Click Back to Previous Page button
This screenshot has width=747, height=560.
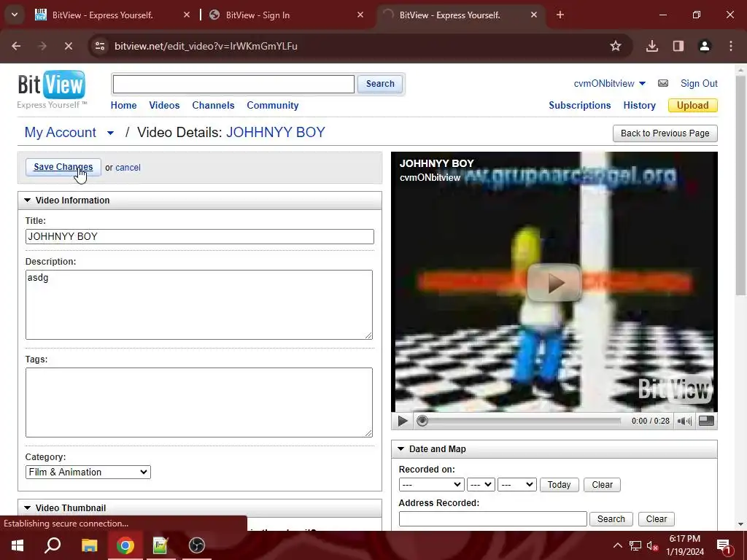pyautogui.click(x=665, y=133)
